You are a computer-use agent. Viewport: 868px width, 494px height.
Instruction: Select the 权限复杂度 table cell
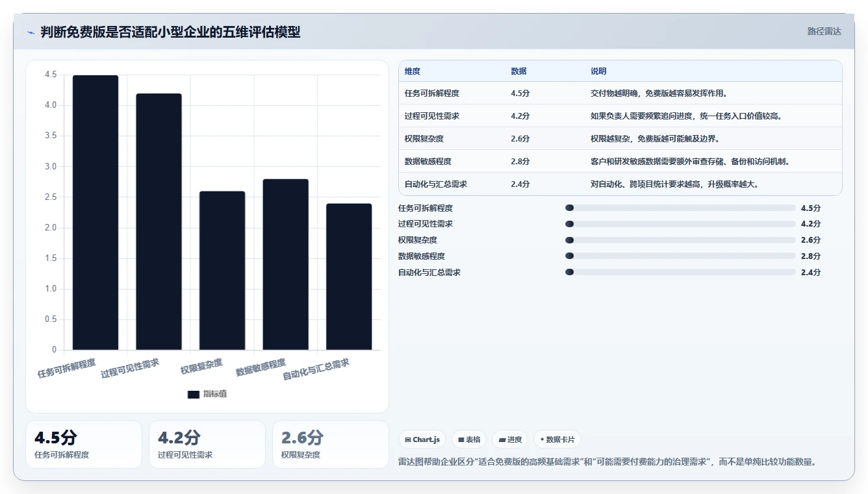424,139
